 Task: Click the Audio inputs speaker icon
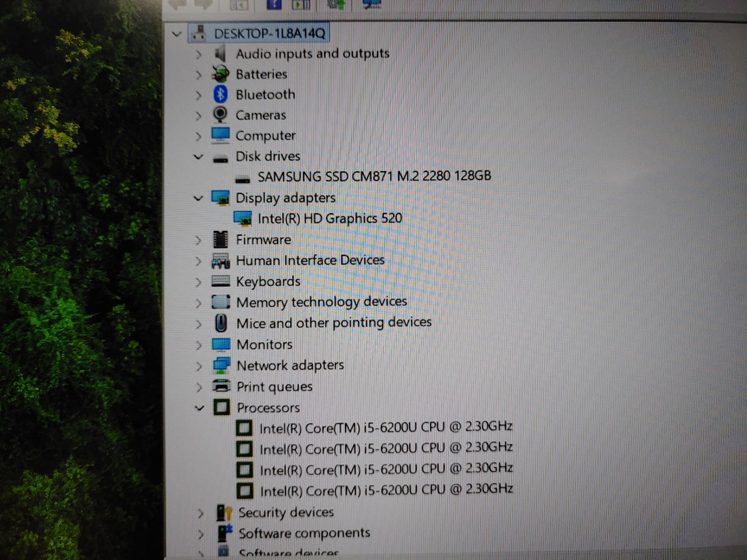220,53
